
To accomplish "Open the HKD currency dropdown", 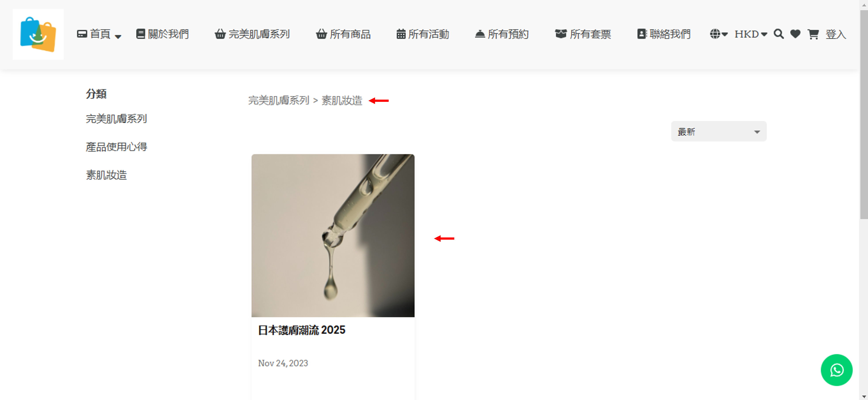I will tap(751, 34).
